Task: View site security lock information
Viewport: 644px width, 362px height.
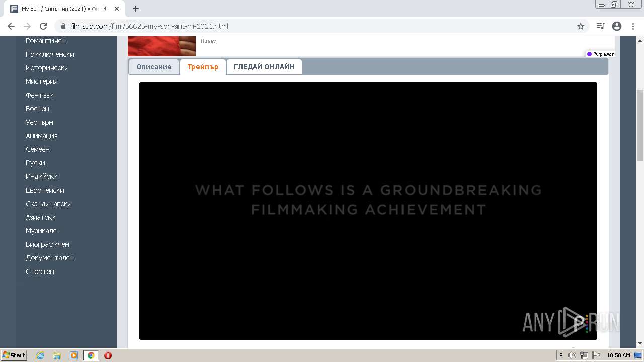Action: (x=63, y=26)
